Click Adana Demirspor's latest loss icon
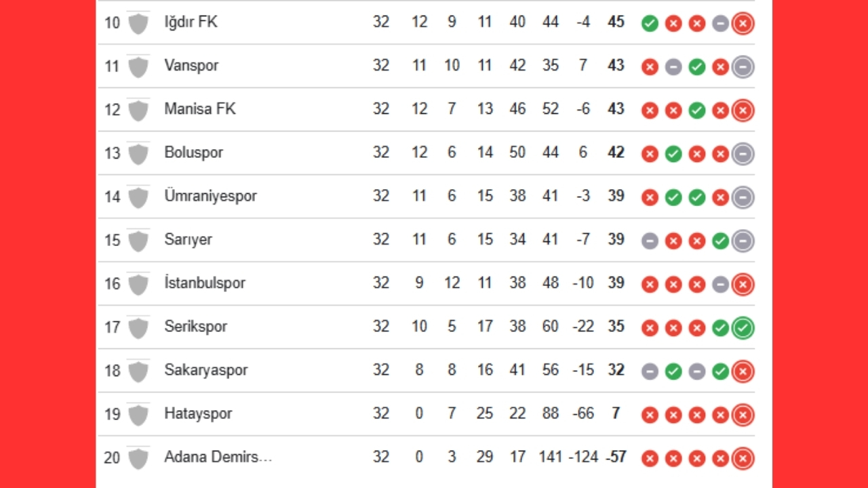This screenshot has width=868, height=488. click(743, 458)
